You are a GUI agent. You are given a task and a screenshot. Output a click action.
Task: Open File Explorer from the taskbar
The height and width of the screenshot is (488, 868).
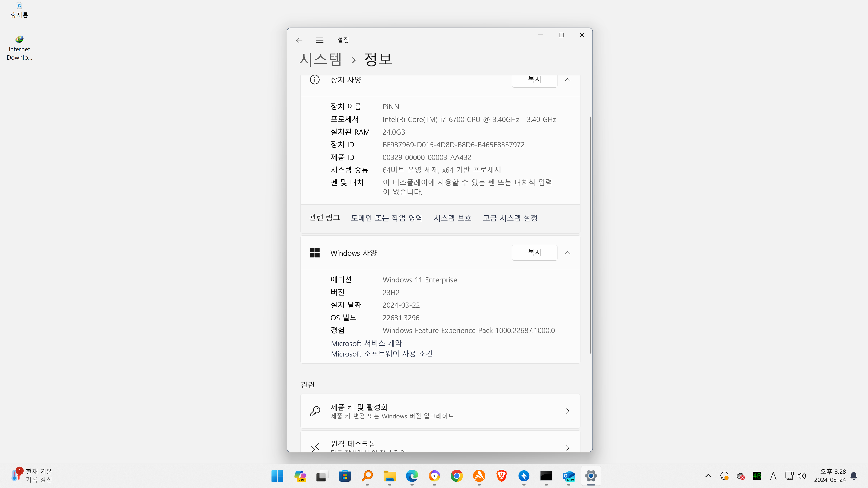click(x=389, y=476)
